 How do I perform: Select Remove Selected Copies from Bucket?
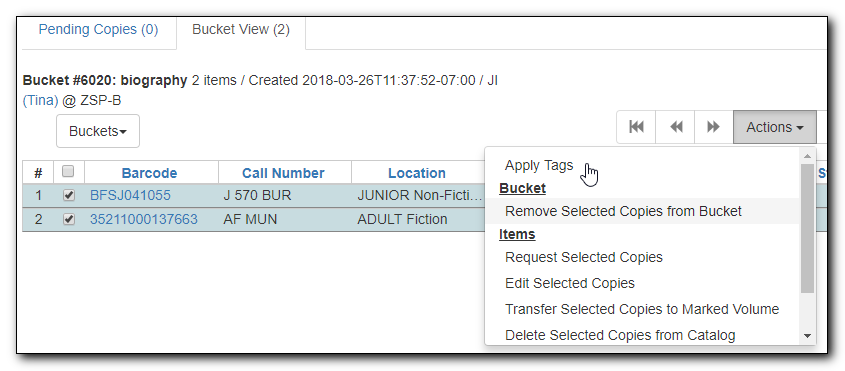(x=623, y=211)
